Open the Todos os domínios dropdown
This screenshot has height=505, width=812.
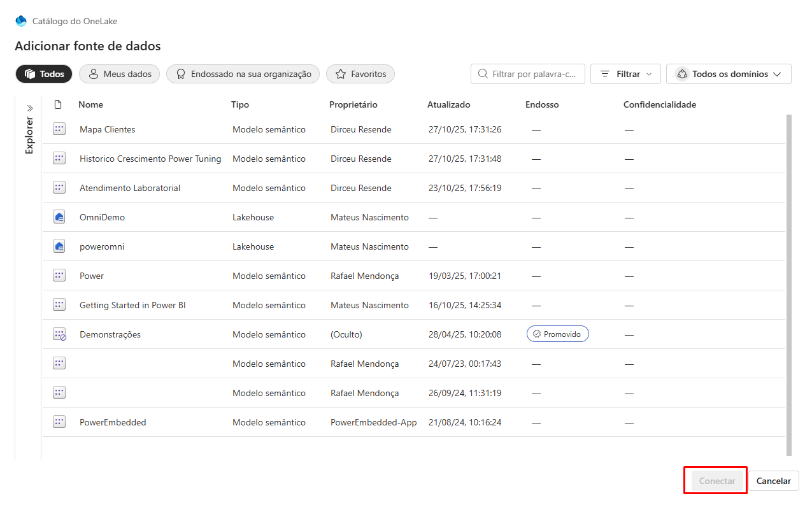pyautogui.click(x=728, y=74)
